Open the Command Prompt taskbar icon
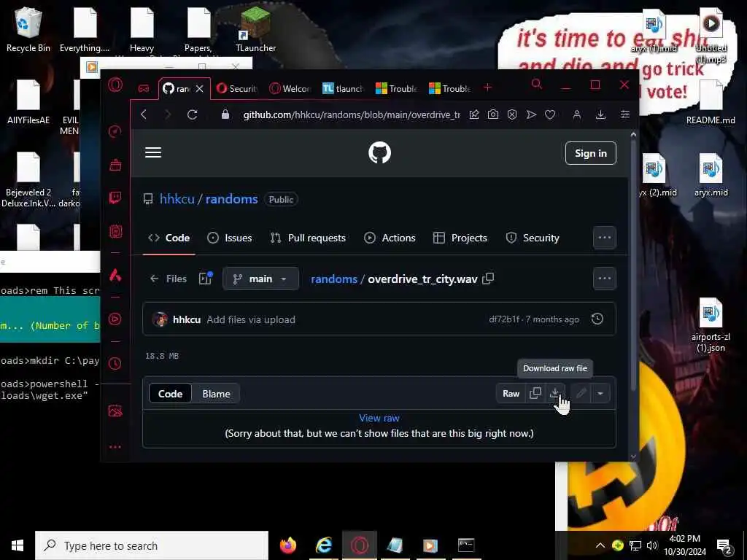 (466, 545)
